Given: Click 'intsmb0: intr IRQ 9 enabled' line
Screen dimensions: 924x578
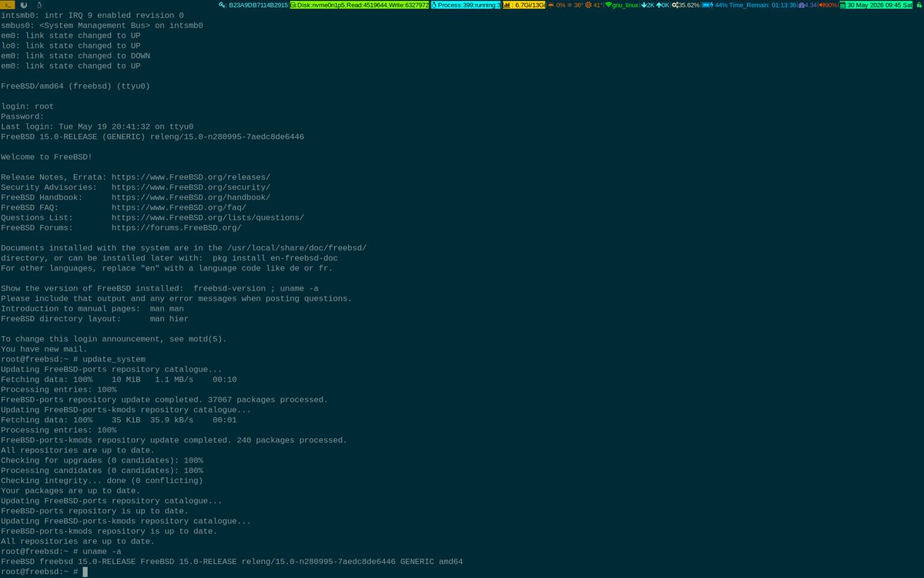Looking at the screenshot, I should 92,15.
